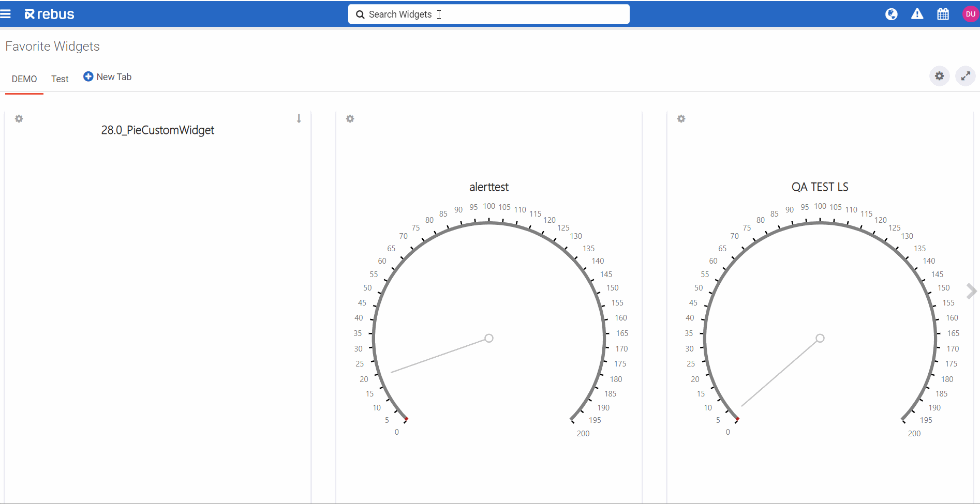Open settings gear for QA TEST LS widget
980x504 pixels.
click(681, 119)
